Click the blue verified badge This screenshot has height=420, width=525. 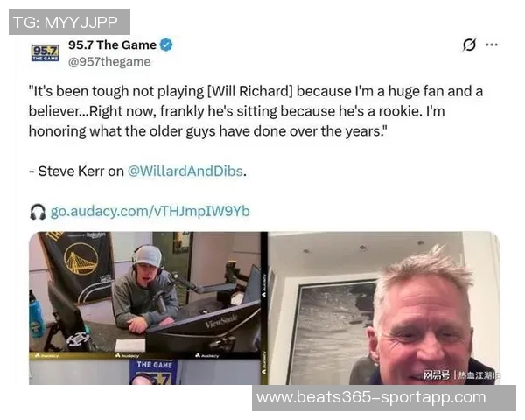point(166,45)
